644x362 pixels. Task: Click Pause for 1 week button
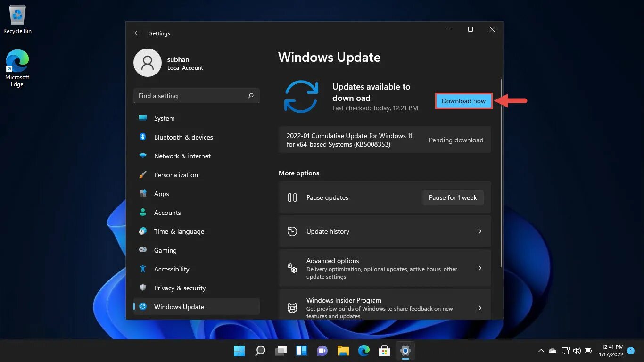(x=453, y=197)
